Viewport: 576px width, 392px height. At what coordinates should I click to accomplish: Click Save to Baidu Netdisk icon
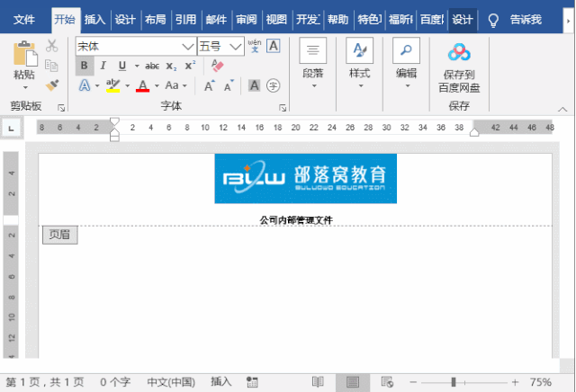point(459,52)
